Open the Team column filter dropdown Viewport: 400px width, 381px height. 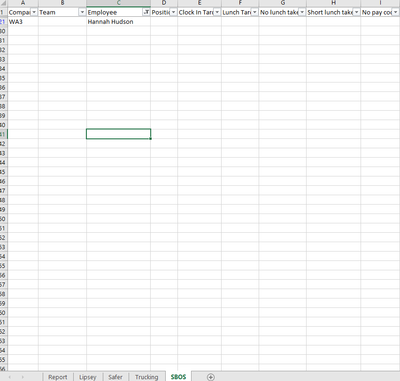point(82,12)
